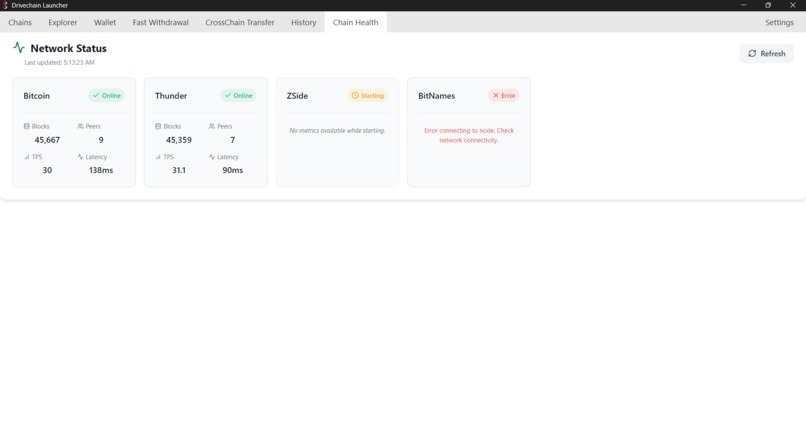Click the Peers icon in the Bitcoin card
This screenshot has height=425, width=806.
click(x=80, y=126)
